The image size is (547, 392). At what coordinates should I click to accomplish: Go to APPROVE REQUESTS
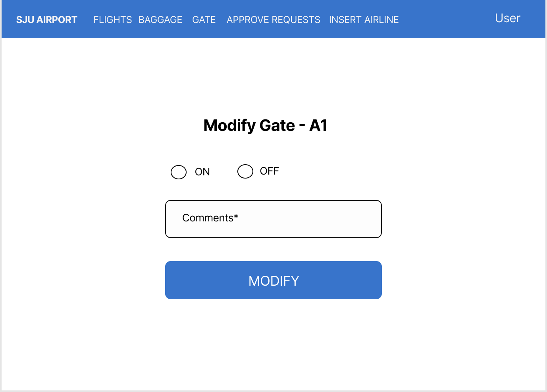273,19
